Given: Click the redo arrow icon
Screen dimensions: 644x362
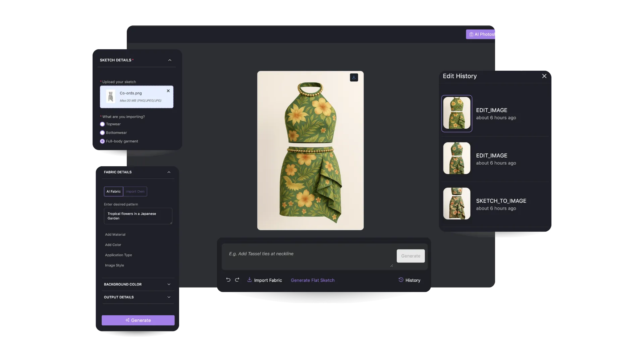Looking at the screenshot, I should point(237,280).
